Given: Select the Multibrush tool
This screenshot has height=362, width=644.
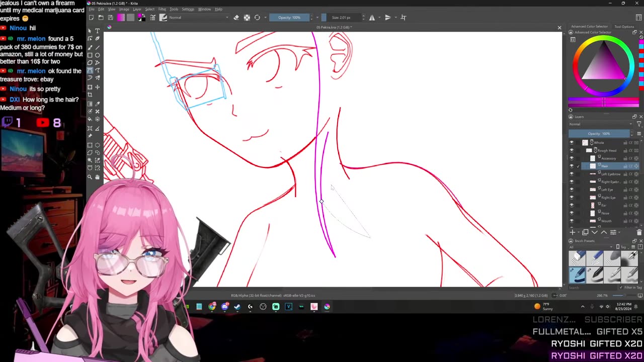Looking at the screenshot, I should point(98,78).
